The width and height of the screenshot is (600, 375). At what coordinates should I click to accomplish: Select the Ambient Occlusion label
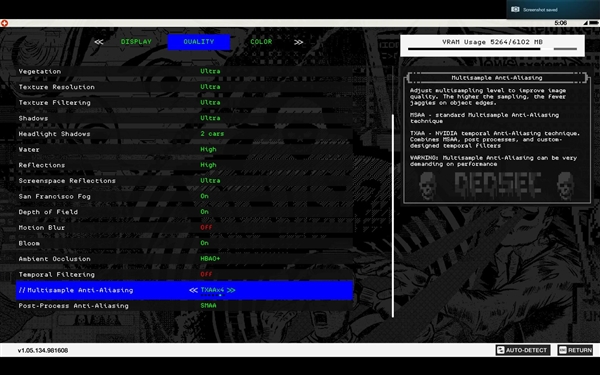54,259
